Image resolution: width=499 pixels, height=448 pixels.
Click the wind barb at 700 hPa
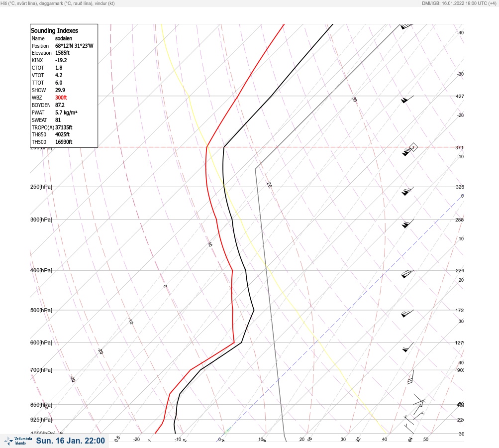410,377
